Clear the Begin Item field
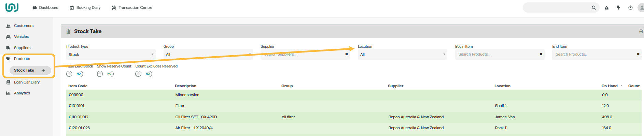This screenshot has height=136, width=644. [541, 54]
